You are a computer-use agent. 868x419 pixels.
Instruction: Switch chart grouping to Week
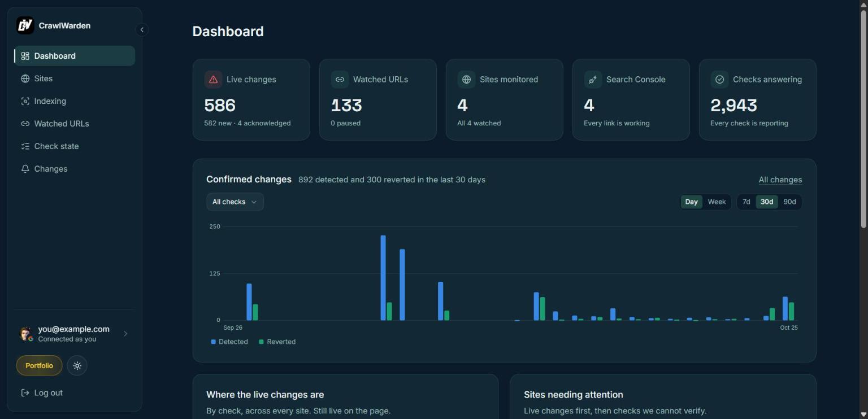(717, 202)
